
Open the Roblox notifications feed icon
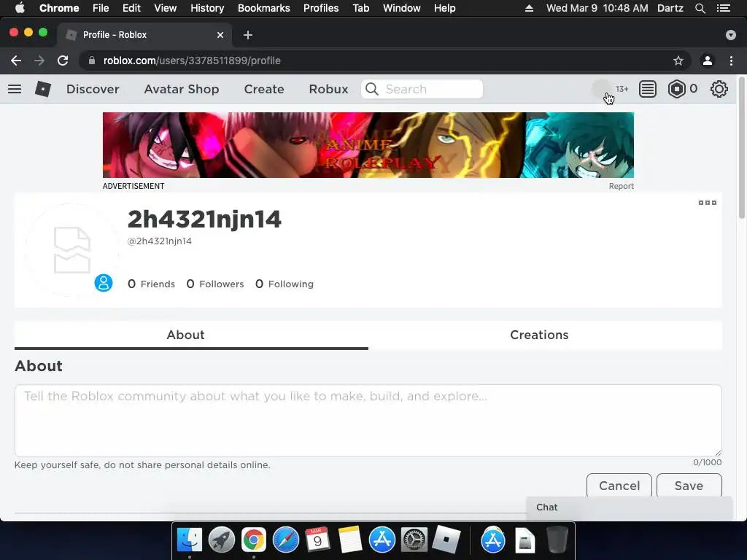[x=648, y=89]
